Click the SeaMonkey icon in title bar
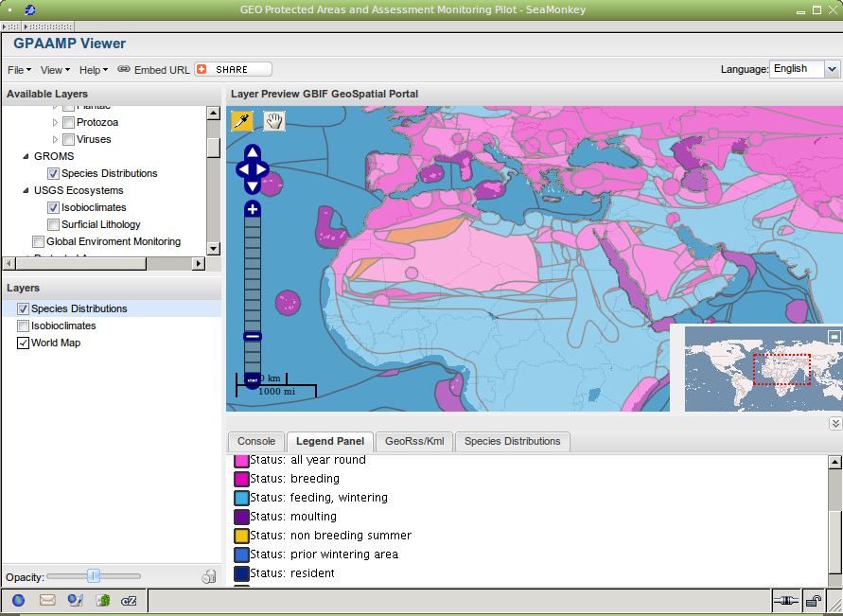 pos(30,9)
